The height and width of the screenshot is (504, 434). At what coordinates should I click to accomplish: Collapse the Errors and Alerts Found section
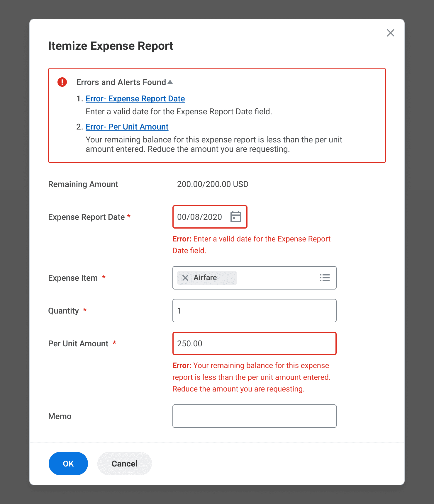pyautogui.click(x=170, y=82)
